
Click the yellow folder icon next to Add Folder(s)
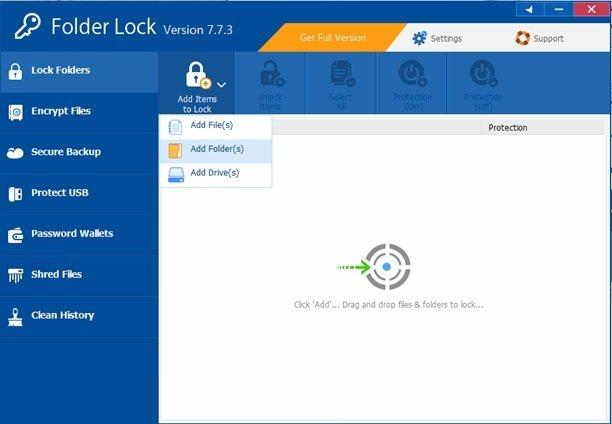coord(175,151)
